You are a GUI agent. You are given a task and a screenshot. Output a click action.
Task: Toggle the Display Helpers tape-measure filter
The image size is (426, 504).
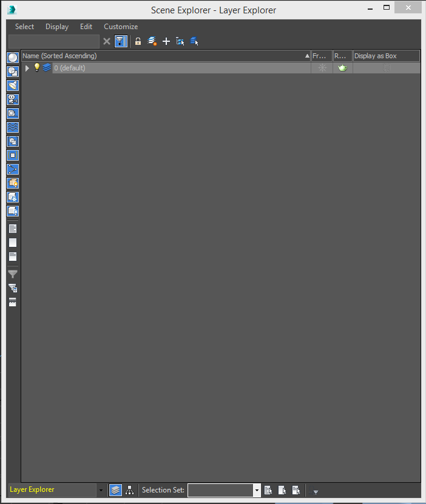coord(13,113)
